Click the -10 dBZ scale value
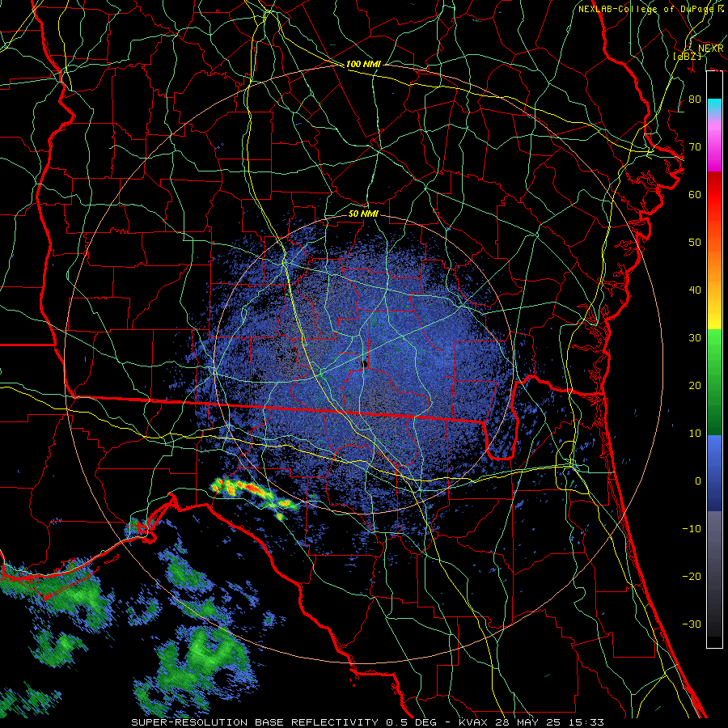 click(692, 529)
